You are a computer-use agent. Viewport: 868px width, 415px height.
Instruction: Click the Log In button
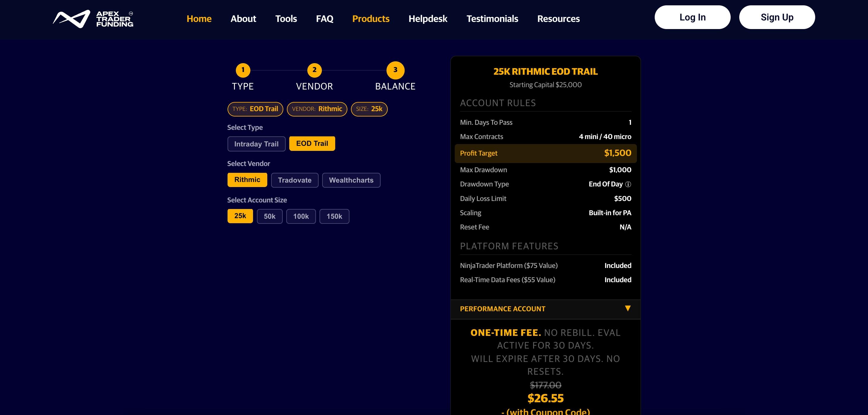tap(692, 17)
